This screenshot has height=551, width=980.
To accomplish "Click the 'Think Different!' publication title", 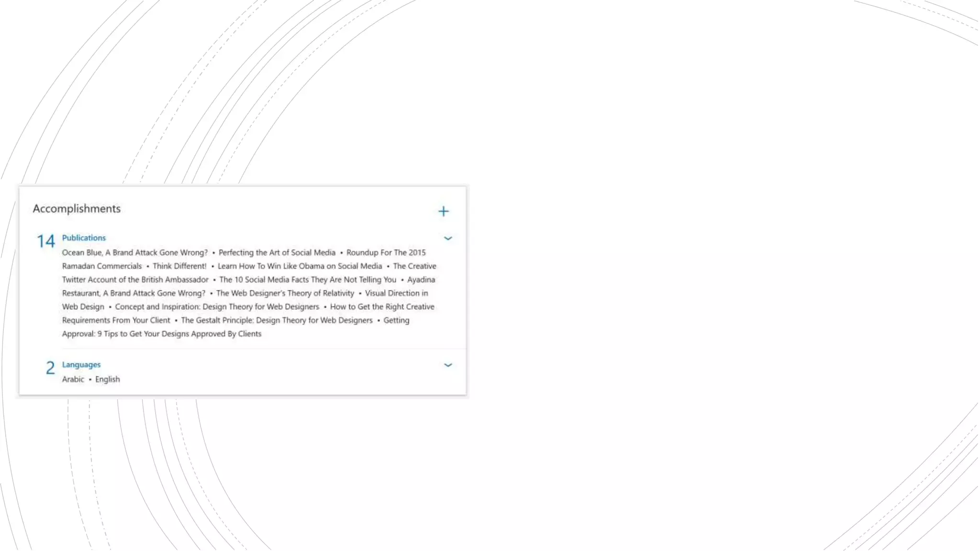I will pyautogui.click(x=179, y=266).
